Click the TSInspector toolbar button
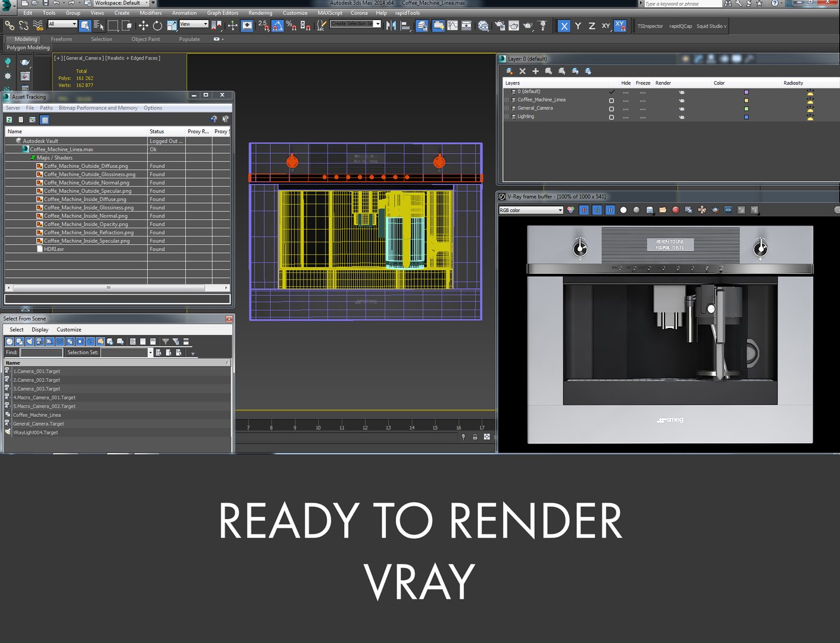This screenshot has width=840, height=643. pyautogui.click(x=650, y=26)
